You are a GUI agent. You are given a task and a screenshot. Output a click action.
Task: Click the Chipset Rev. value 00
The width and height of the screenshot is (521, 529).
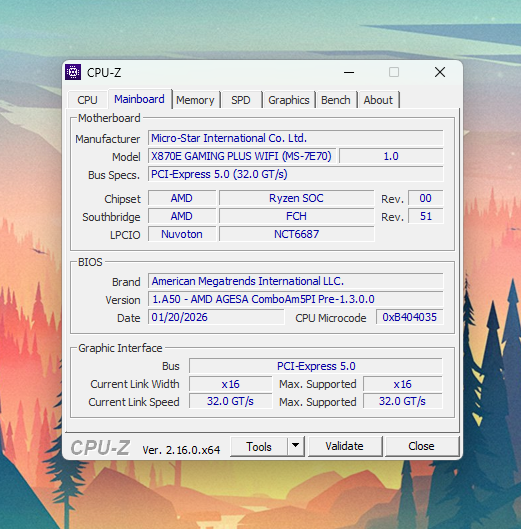click(x=426, y=198)
